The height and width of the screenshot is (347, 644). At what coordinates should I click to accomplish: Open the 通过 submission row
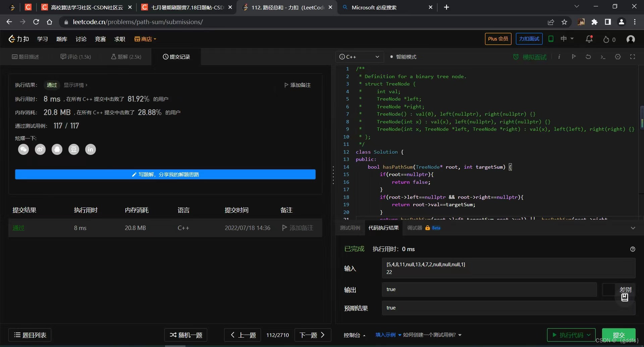click(165, 228)
